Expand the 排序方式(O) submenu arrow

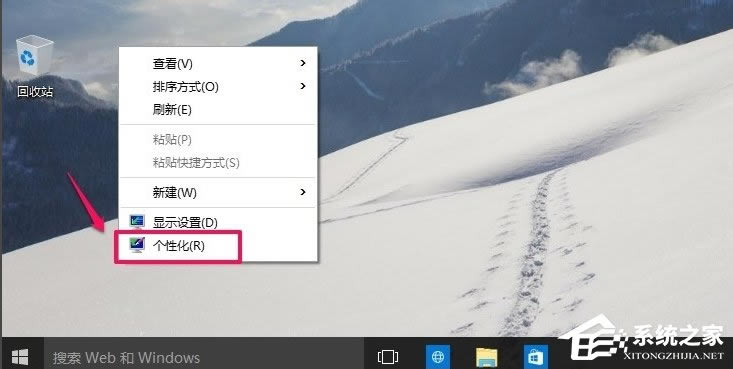click(303, 86)
